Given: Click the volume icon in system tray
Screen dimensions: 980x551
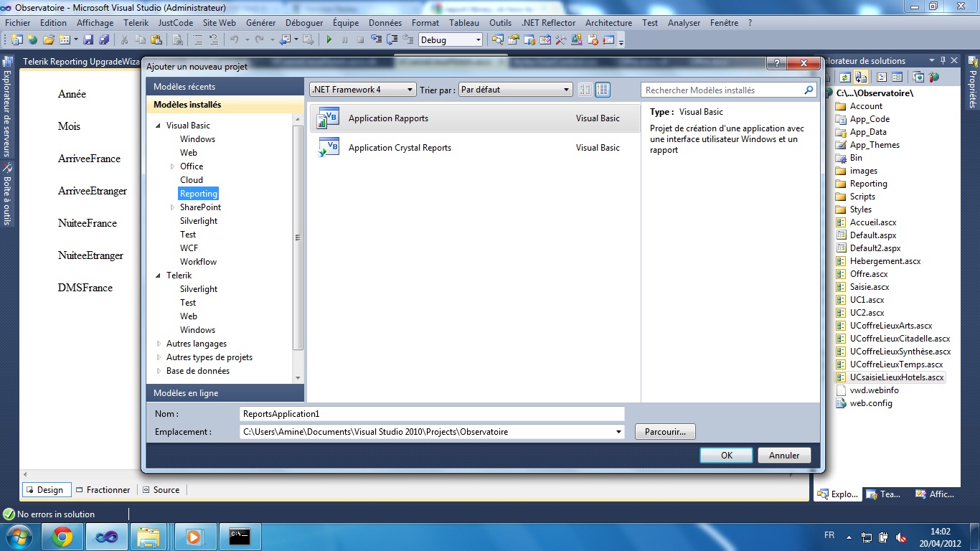Looking at the screenshot, I should pyautogui.click(x=901, y=537).
